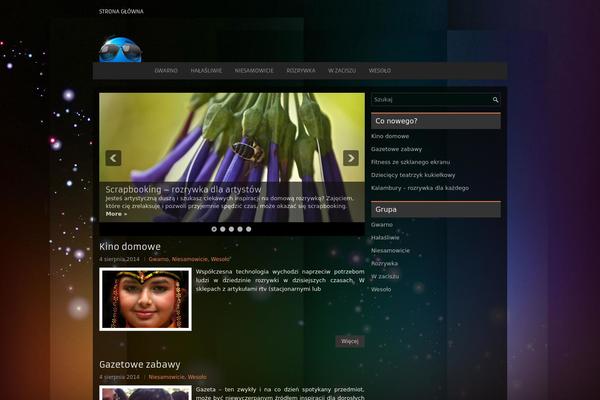The width and height of the screenshot is (600, 400).
Task: Open Strona główna top link
Action: click(121, 11)
